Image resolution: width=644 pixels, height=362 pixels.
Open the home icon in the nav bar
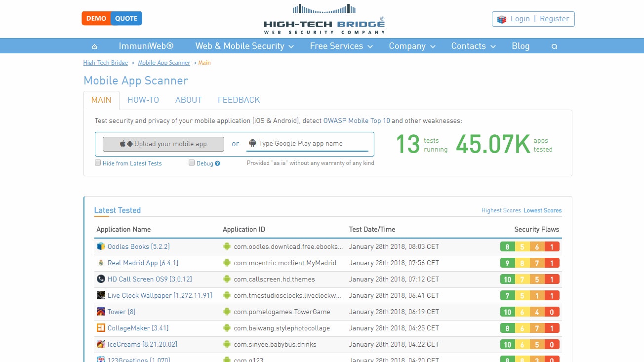[94, 46]
